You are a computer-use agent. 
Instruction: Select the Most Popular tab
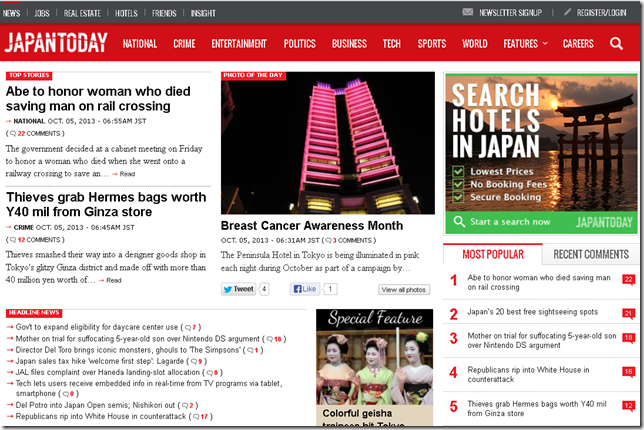click(493, 254)
